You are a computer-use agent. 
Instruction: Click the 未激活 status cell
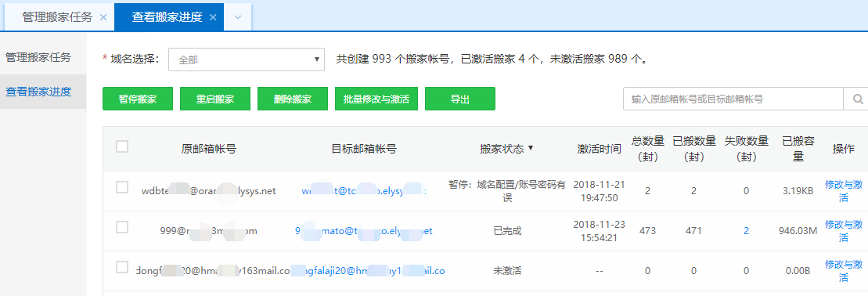coord(507,271)
